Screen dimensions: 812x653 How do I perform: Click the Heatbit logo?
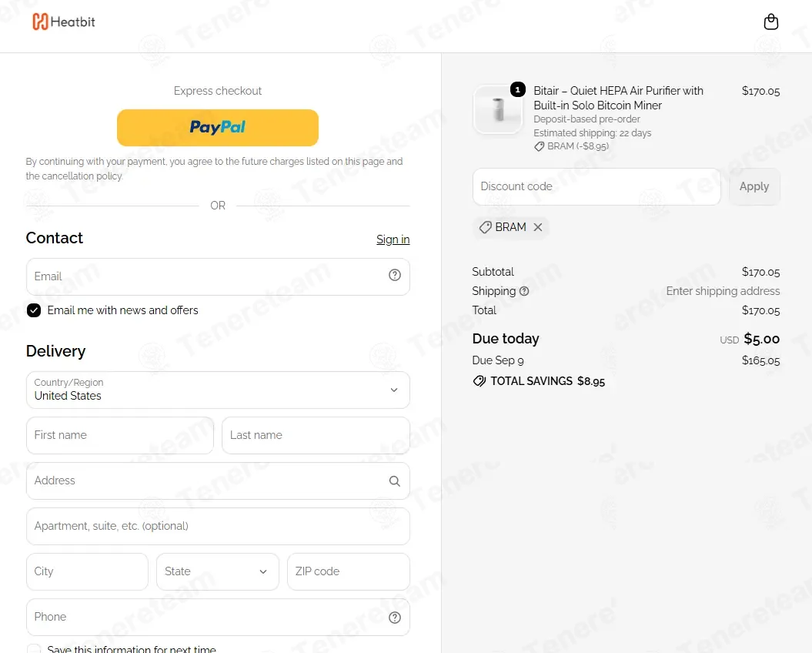click(x=64, y=22)
